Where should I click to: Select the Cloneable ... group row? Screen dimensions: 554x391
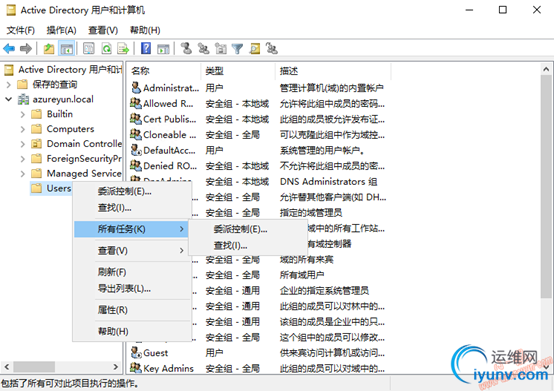click(258, 135)
